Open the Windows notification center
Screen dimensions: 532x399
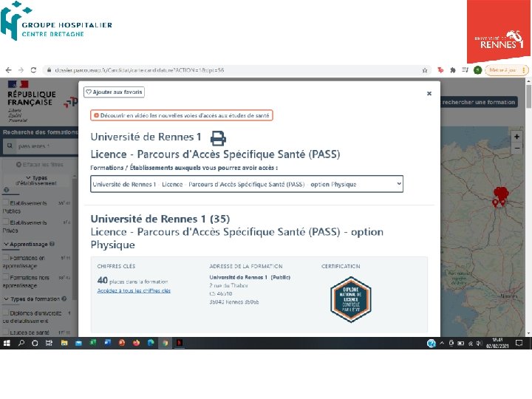(519, 344)
